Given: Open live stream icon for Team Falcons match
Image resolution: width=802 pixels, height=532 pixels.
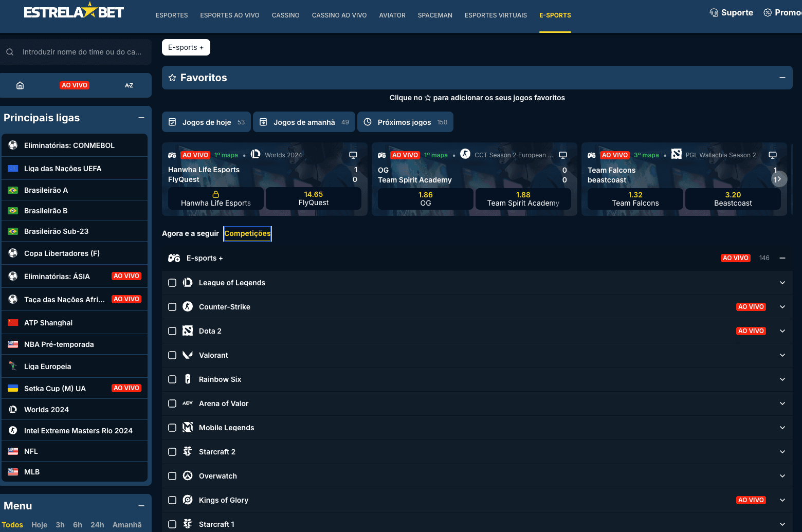Looking at the screenshot, I should [x=773, y=155].
